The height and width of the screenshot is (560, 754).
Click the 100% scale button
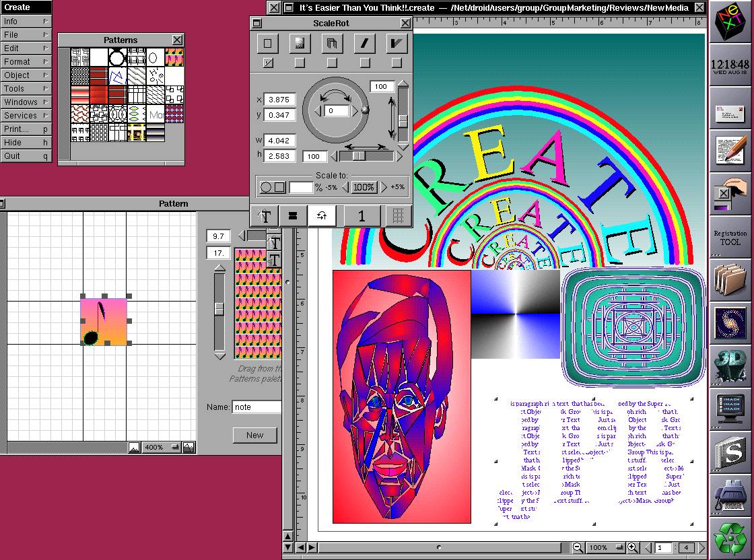pyautogui.click(x=364, y=188)
